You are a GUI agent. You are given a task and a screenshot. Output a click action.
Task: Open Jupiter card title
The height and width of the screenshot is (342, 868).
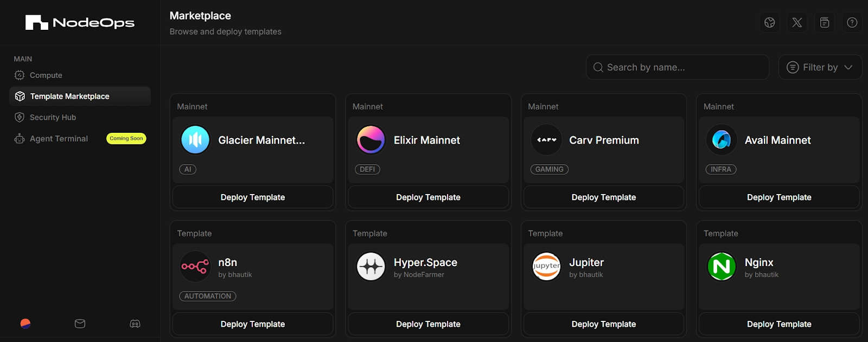[586, 262]
